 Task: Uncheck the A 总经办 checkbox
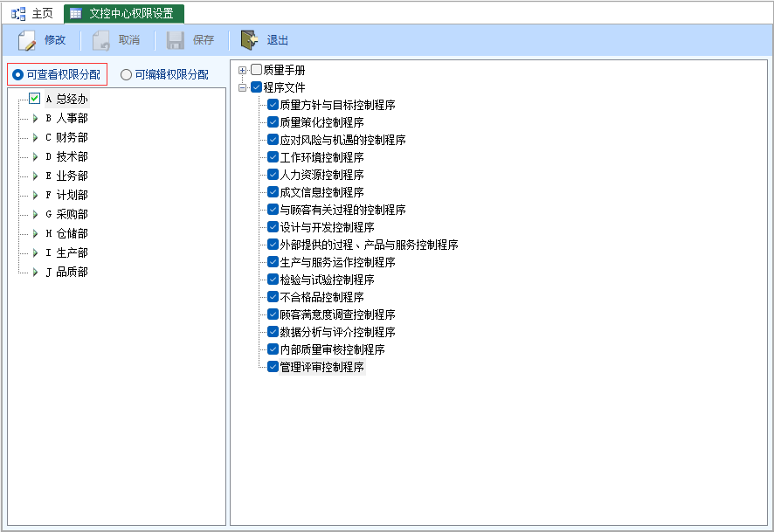tap(35, 98)
